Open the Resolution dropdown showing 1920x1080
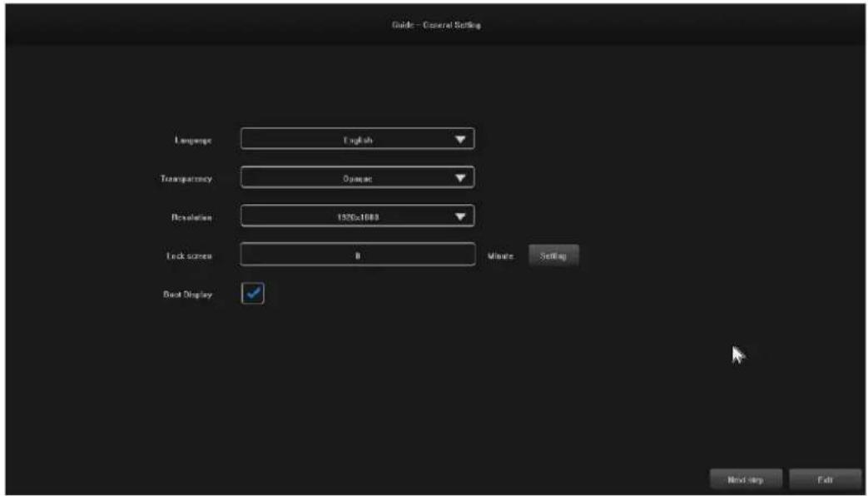Screen dimensions: 868x496 358,216
